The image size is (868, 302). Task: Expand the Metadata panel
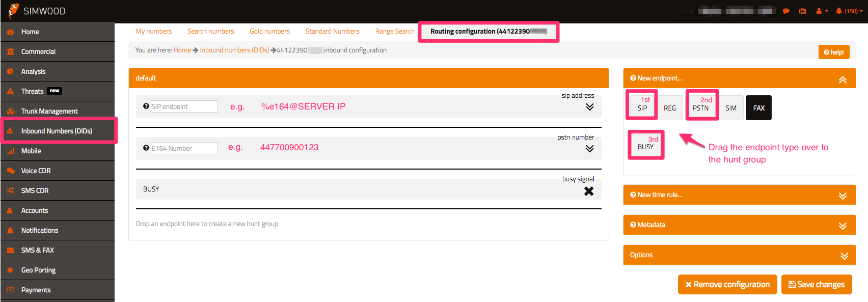pyautogui.click(x=843, y=226)
